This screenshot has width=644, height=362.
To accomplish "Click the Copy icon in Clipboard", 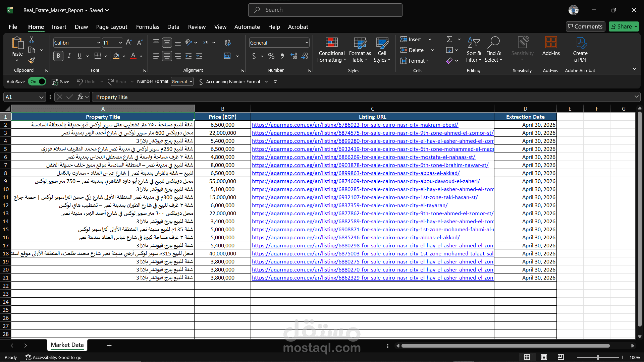I will click(32, 50).
